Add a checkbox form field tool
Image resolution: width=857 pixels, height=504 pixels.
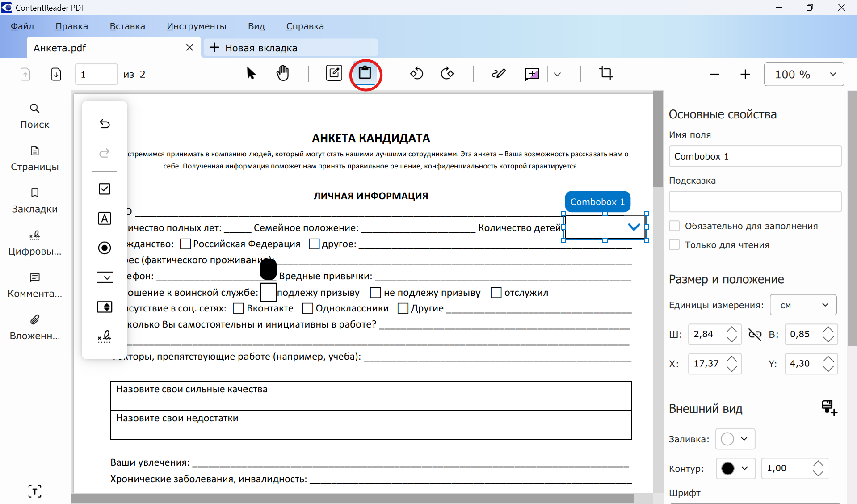point(104,189)
